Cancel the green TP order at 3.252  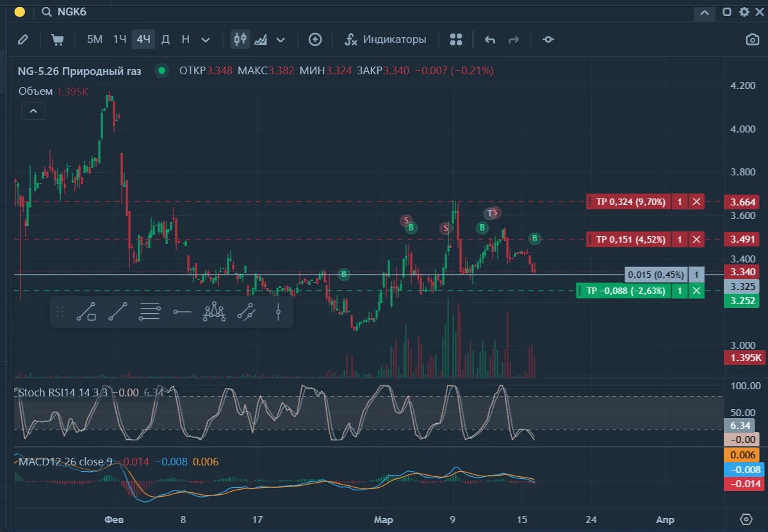(x=696, y=291)
